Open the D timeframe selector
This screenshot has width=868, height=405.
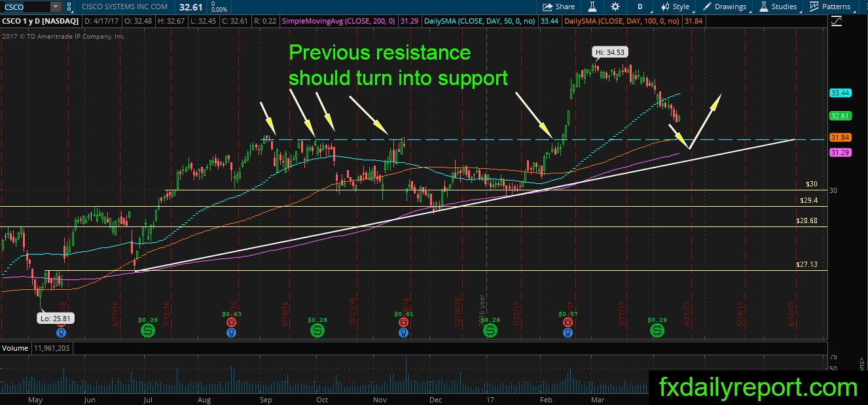[x=640, y=7]
